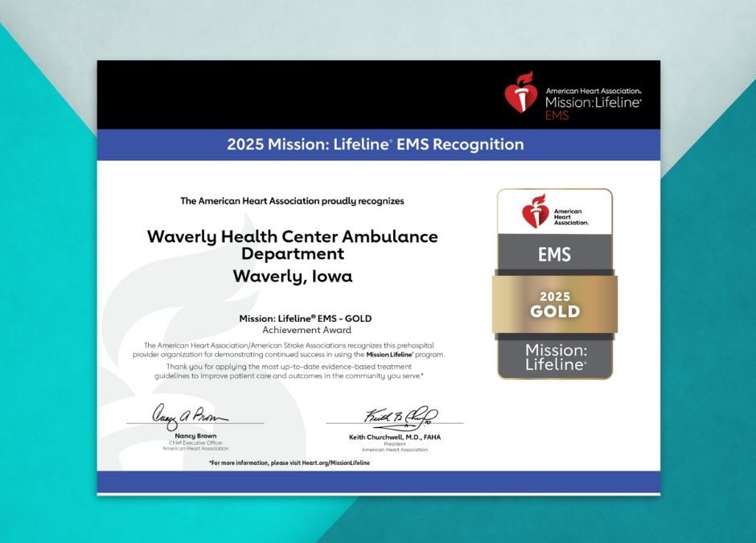This screenshot has width=756, height=543.
Task: Click Keith Churchwell's signature
Action: 401,417
